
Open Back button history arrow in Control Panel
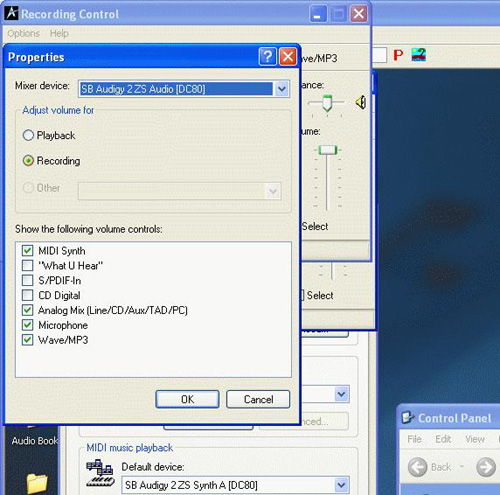pyautogui.click(x=462, y=467)
